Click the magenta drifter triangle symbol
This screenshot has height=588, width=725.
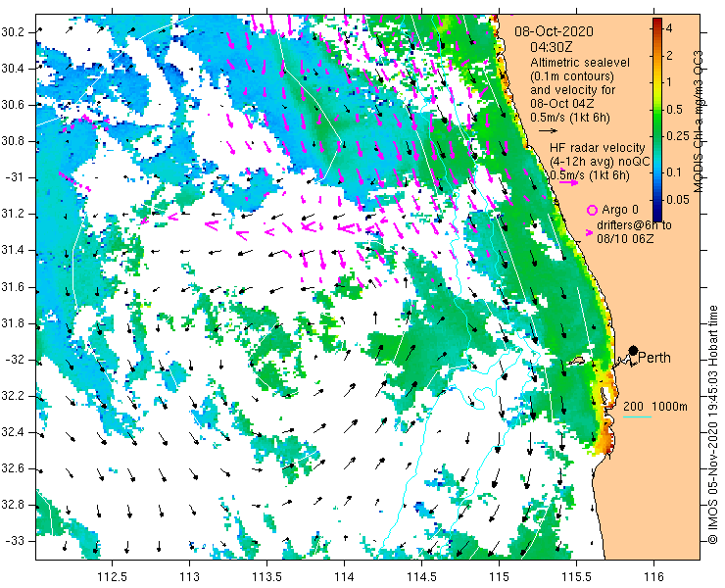(589, 232)
